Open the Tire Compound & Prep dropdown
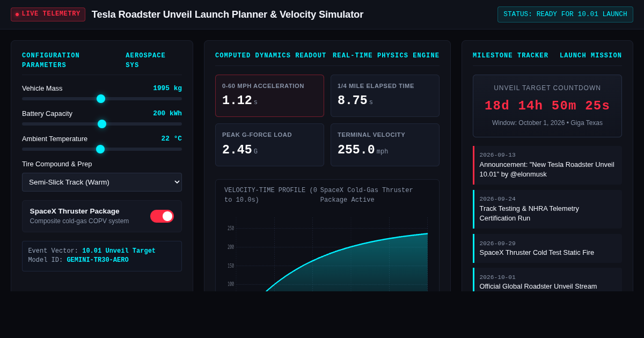This screenshot has width=644, height=338. [102, 182]
